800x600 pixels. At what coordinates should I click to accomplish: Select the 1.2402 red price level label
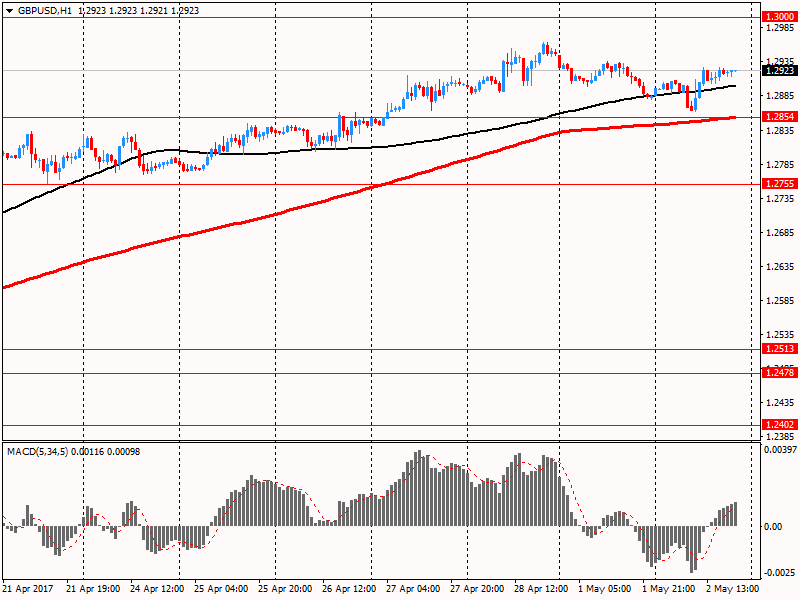(x=780, y=424)
